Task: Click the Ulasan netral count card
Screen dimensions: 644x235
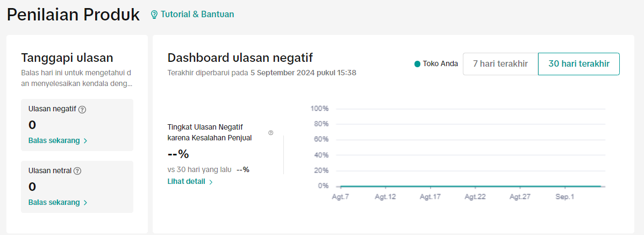Action: click(77, 187)
